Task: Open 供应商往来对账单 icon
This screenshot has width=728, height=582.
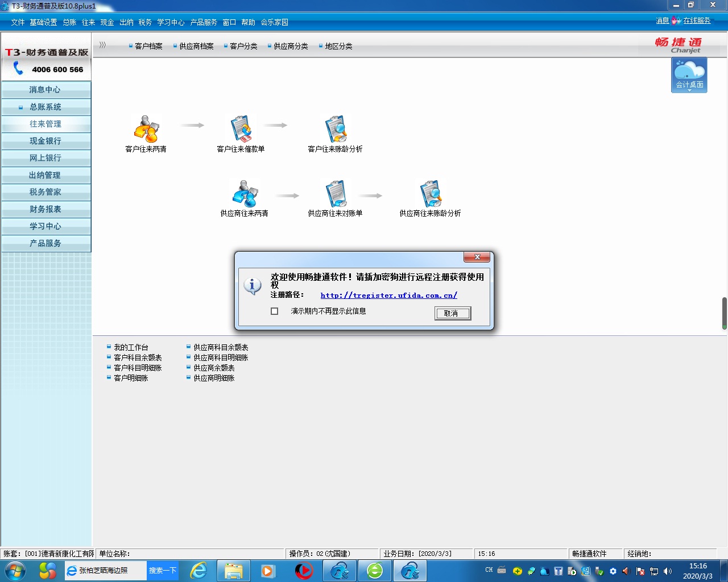Action: (336, 194)
